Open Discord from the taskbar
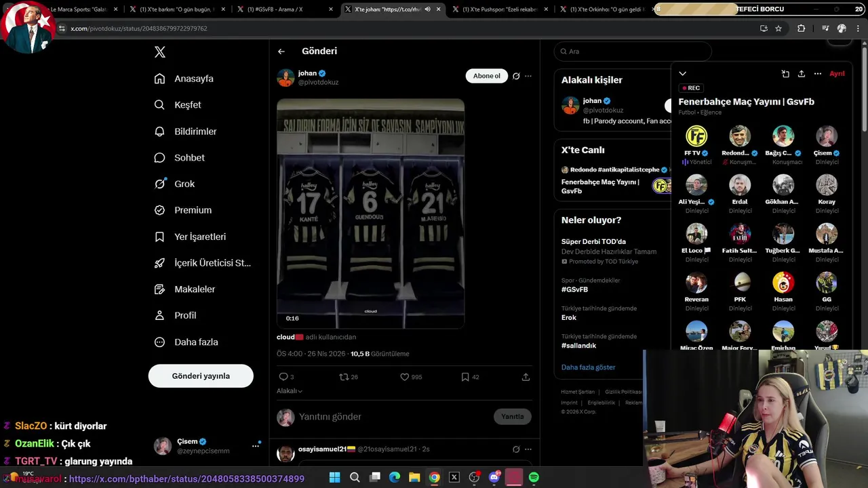The width and height of the screenshot is (868, 488). click(x=494, y=478)
